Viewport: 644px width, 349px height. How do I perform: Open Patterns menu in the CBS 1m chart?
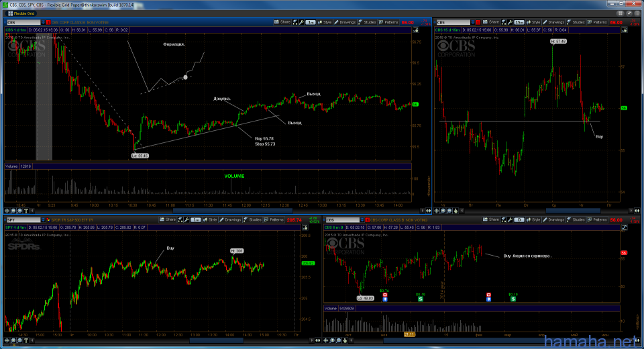point(388,22)
